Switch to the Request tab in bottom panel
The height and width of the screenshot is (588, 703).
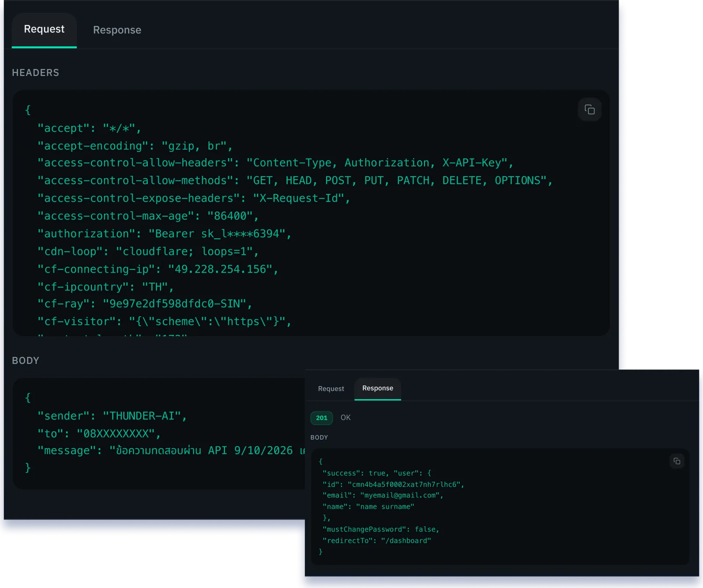point(331,389)
